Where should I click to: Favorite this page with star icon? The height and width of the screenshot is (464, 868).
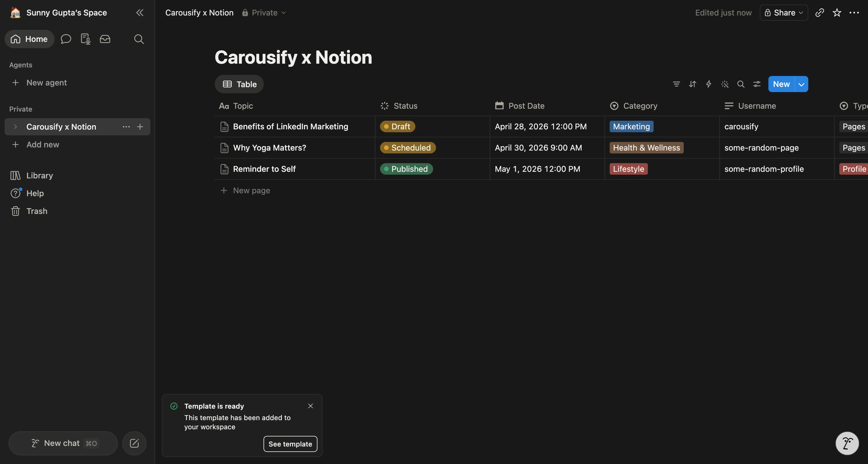tap(837, 13)
